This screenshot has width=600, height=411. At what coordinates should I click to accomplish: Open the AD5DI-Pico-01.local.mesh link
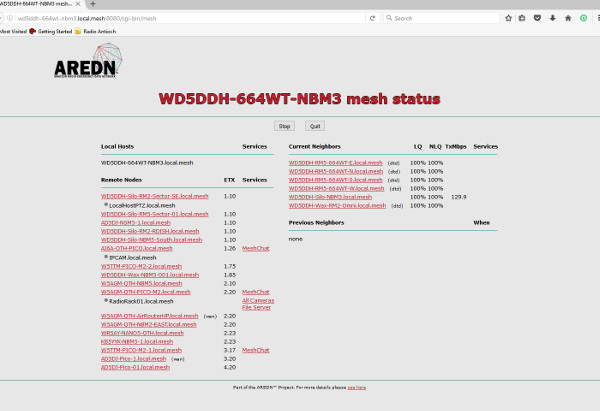pyautogui.click(x=135, y=367)
